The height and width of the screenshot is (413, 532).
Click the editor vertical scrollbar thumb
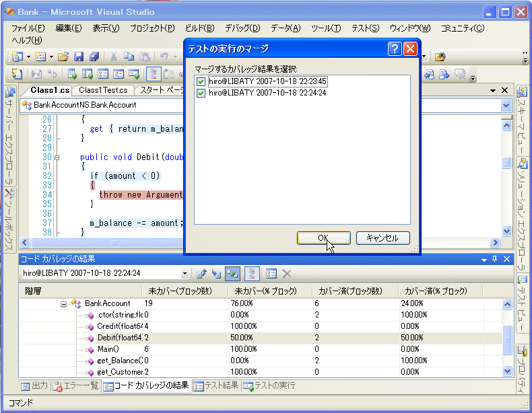click(506, 163)
